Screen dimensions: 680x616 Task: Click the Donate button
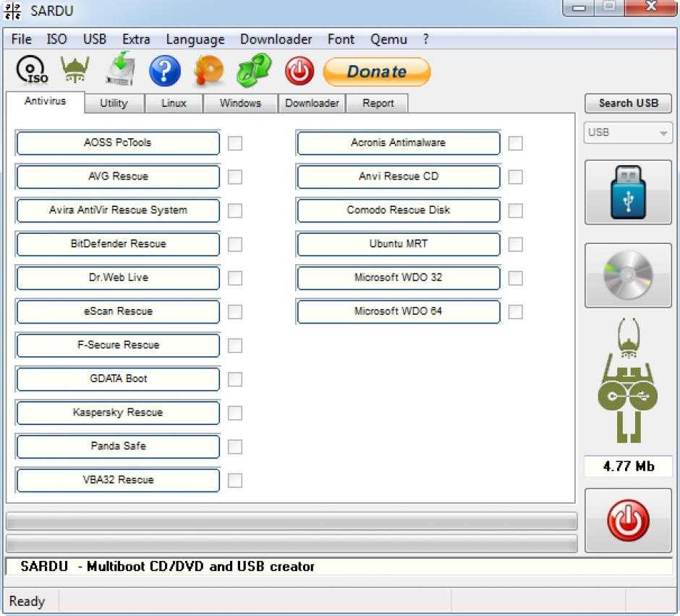[x=377, y=72]
